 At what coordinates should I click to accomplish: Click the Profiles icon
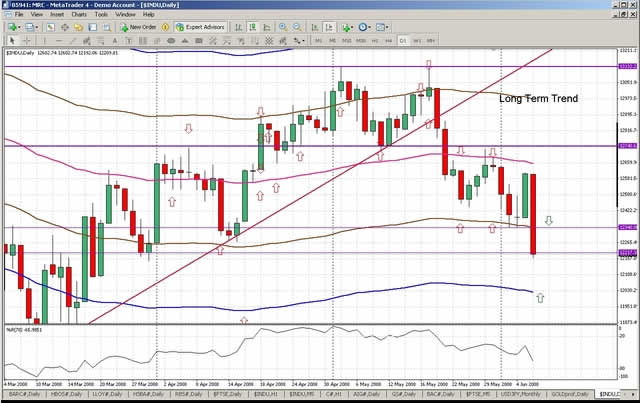point(29,27)
